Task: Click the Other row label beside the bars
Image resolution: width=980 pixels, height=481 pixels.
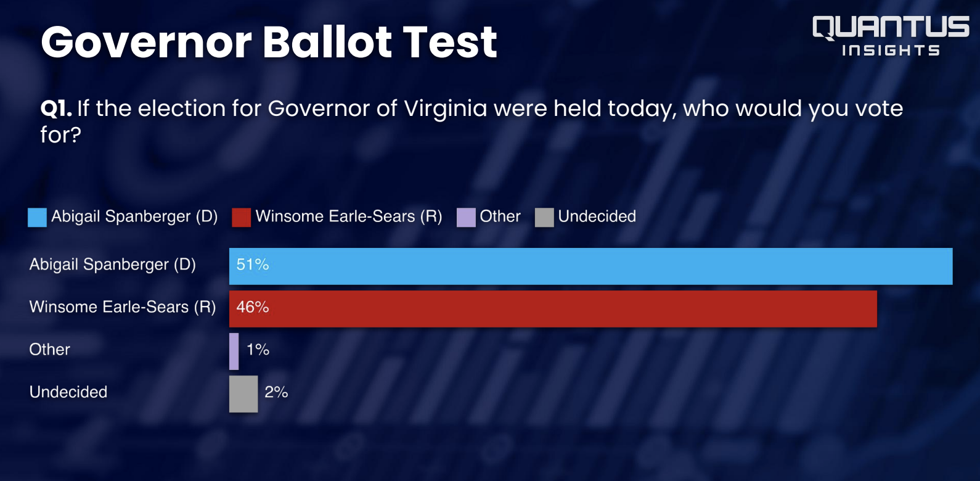Action: (x=50, y=350)
